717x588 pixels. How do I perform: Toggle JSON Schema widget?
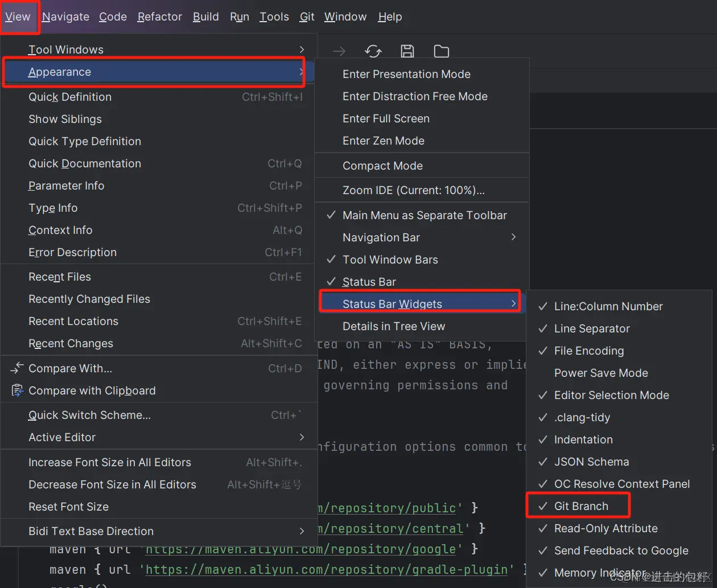(x=619, y=462)
